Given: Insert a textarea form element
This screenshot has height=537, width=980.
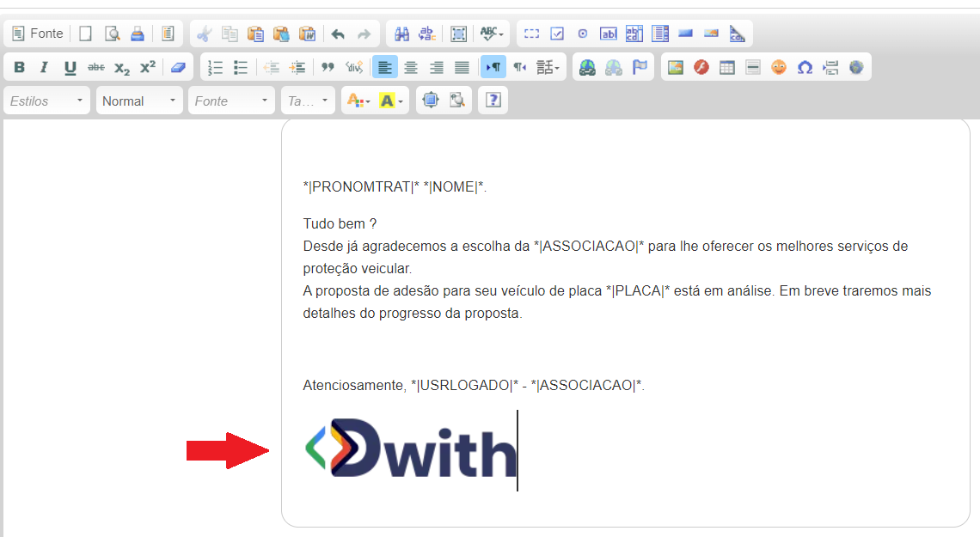Looking at the screenshot, I should pos(634,34).
